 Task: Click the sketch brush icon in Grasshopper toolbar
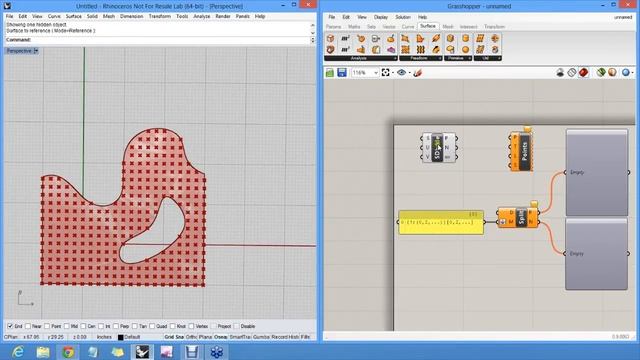point(417,73)
